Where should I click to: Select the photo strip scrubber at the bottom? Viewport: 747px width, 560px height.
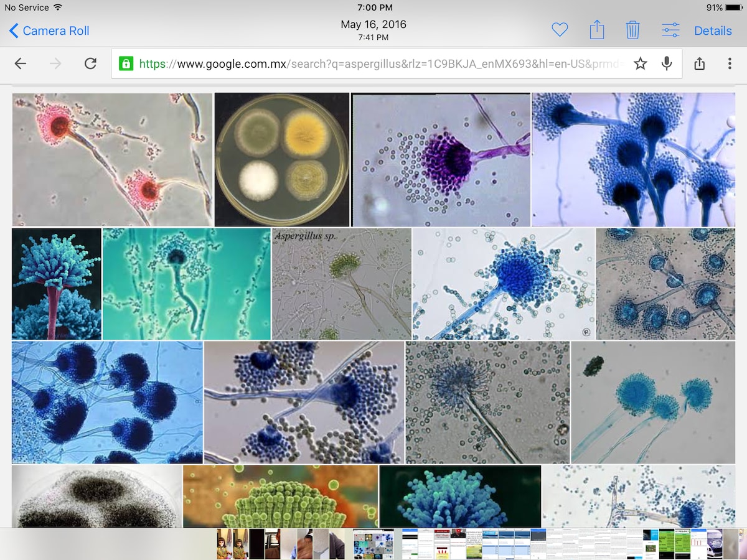[374, 544]
